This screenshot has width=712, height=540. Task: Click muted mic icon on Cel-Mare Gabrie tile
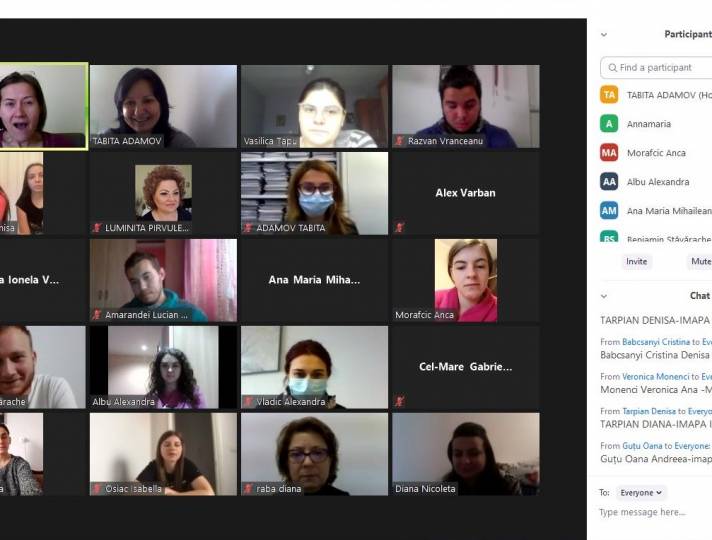coord(400,401)
